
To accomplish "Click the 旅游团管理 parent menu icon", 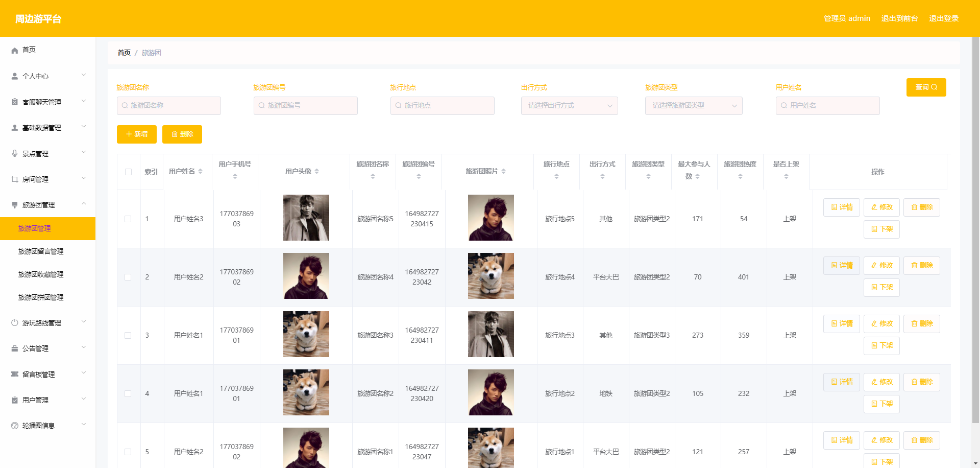I will pos(15,205).
